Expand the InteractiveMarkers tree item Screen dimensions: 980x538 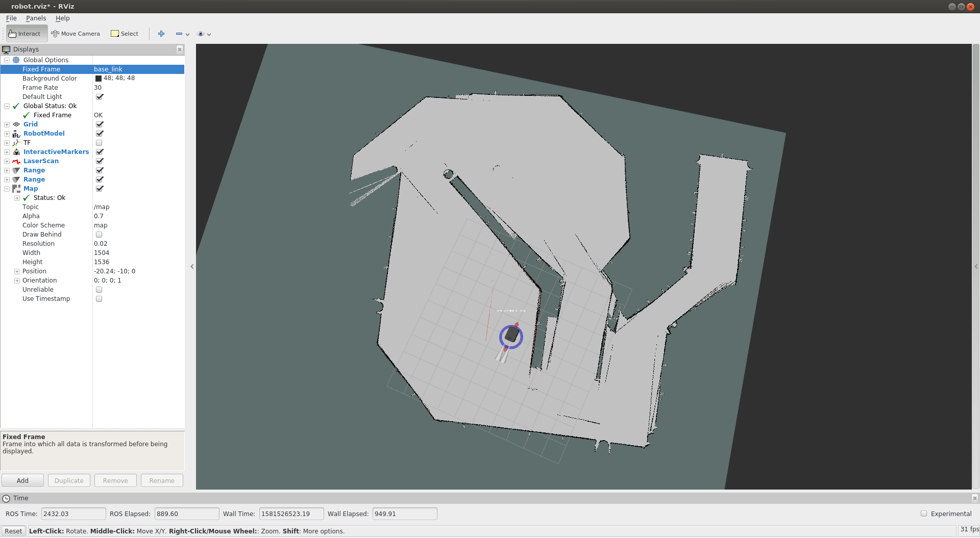[x=7, y=152]
